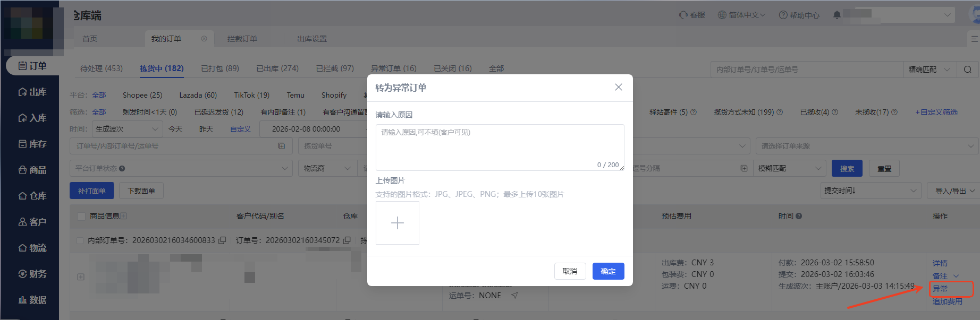Screen dimensions: 980x320
Task: Copy the internal order number 2026030216034600833
Action: 222,240
